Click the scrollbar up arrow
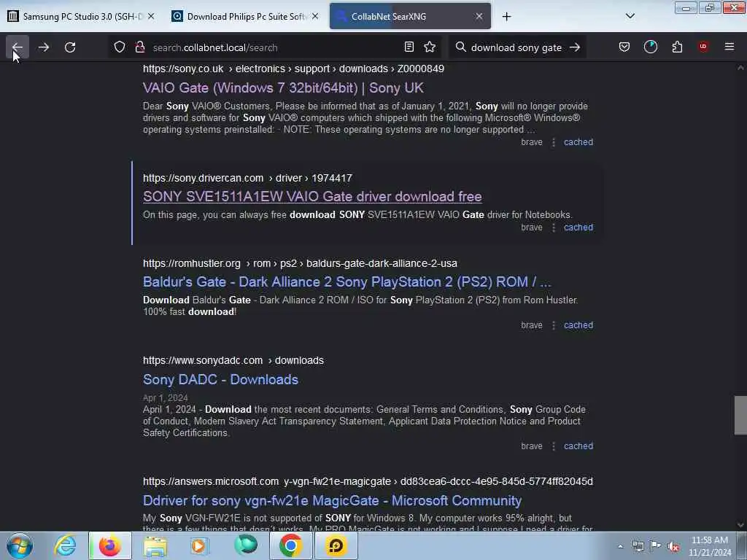 (740, 68)
